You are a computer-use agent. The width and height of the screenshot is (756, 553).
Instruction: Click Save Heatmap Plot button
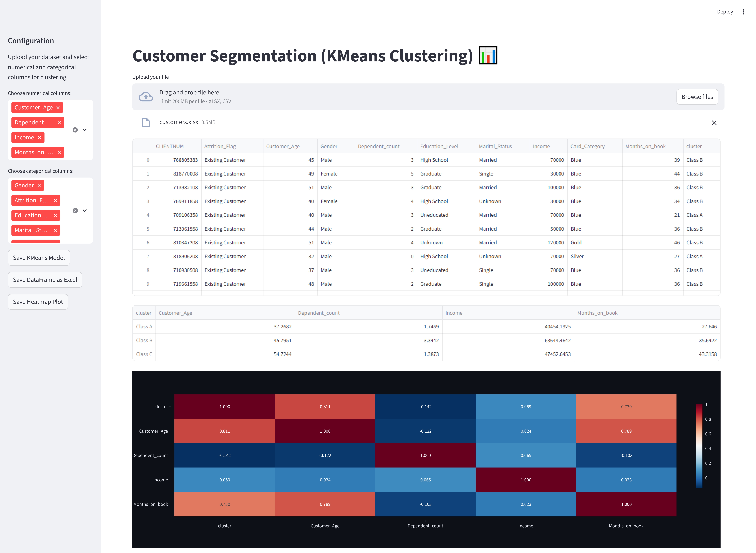(x=38, y=302)
